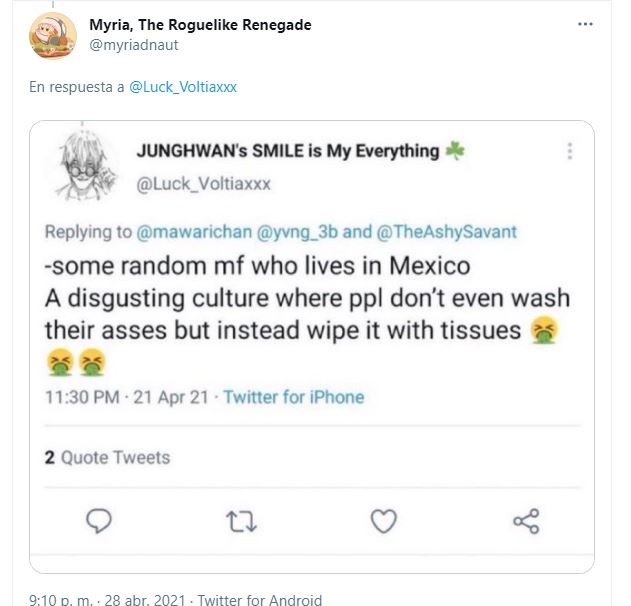Click the share icon in the screenshot

click(526, 520)
